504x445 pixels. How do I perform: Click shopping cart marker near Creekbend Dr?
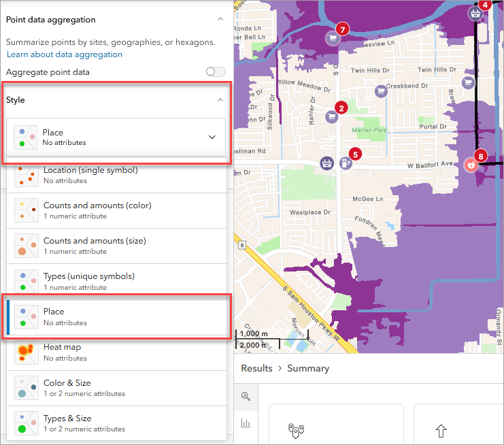point(381,91)
